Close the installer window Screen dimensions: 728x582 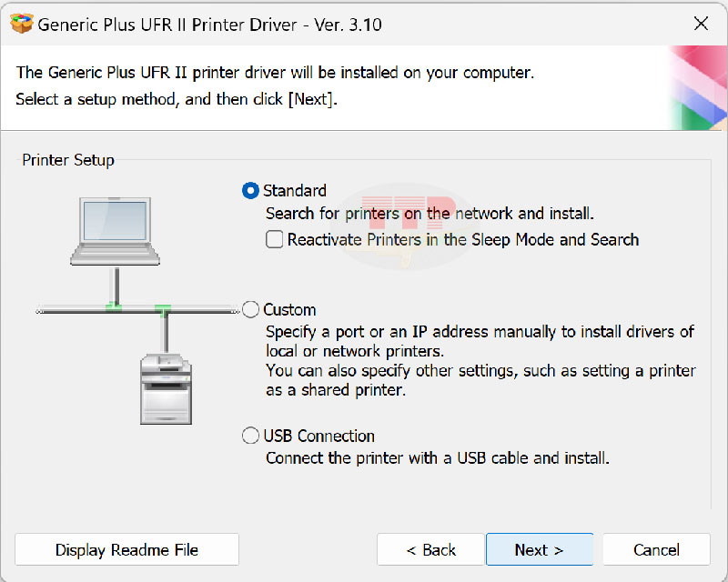click(701, 25)
